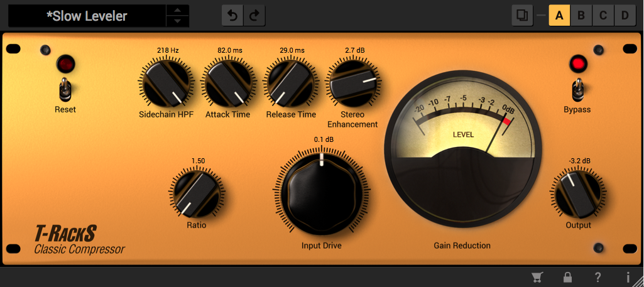Click the T-RackS Classic Compressor logo

coord(79,240)
